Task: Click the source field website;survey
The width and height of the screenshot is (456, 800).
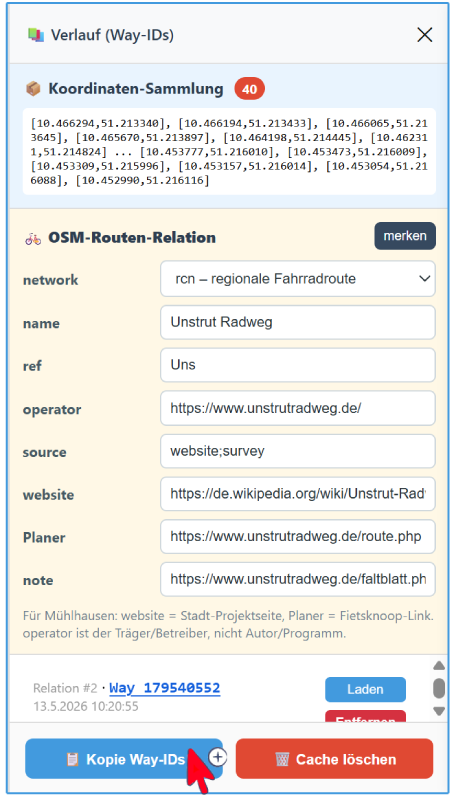Action: coord(298,451)
